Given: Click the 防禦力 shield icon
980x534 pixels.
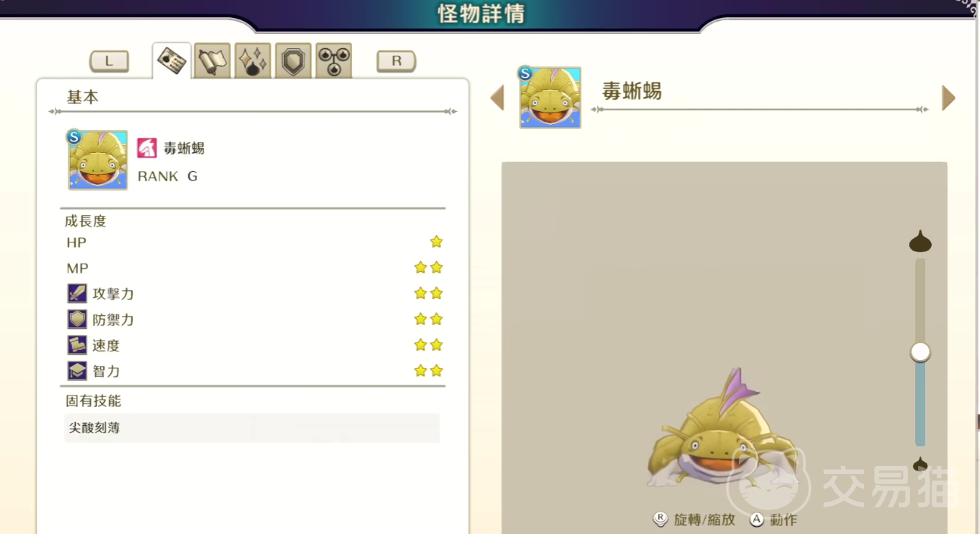Looking at the screenshot, I should 77,319.
